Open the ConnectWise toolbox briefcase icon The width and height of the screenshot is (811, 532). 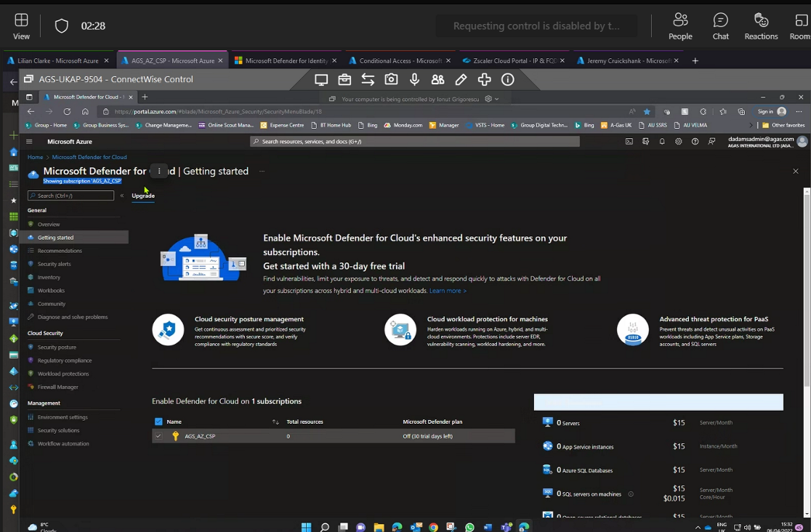(x=344, y=80)
